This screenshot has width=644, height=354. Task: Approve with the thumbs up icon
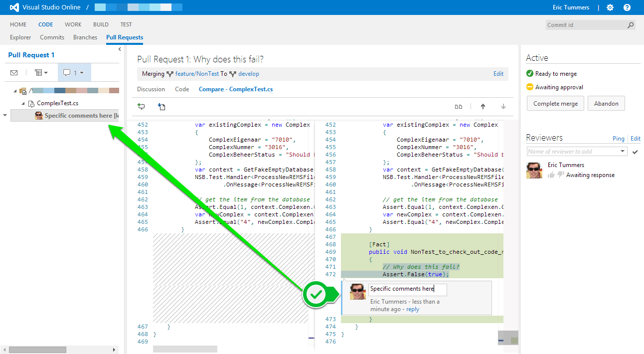551,175
